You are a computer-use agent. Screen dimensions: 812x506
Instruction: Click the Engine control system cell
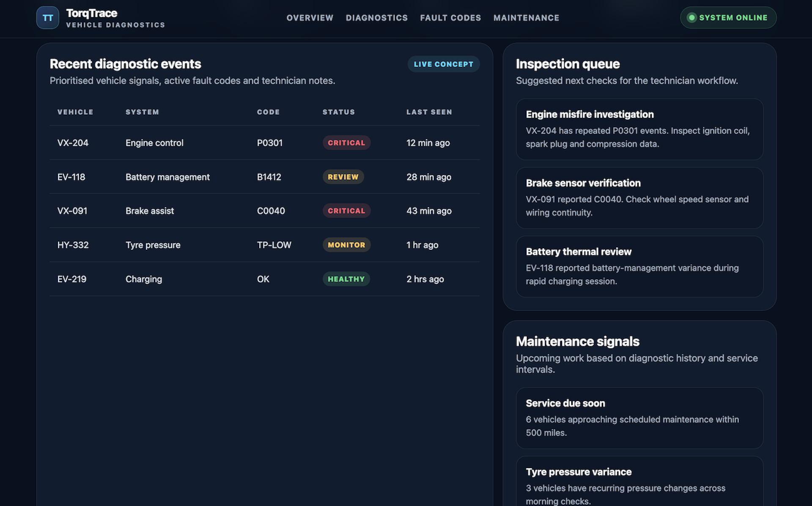[154, 143]
